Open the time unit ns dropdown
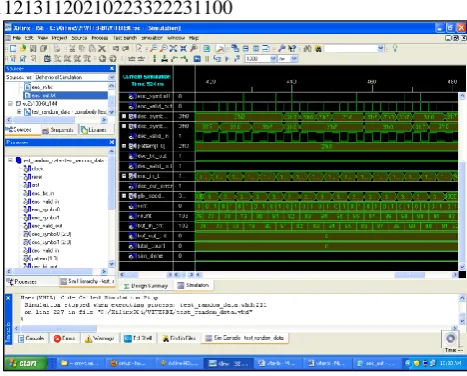This screenshot has width=467, height=376. (294, 59)
